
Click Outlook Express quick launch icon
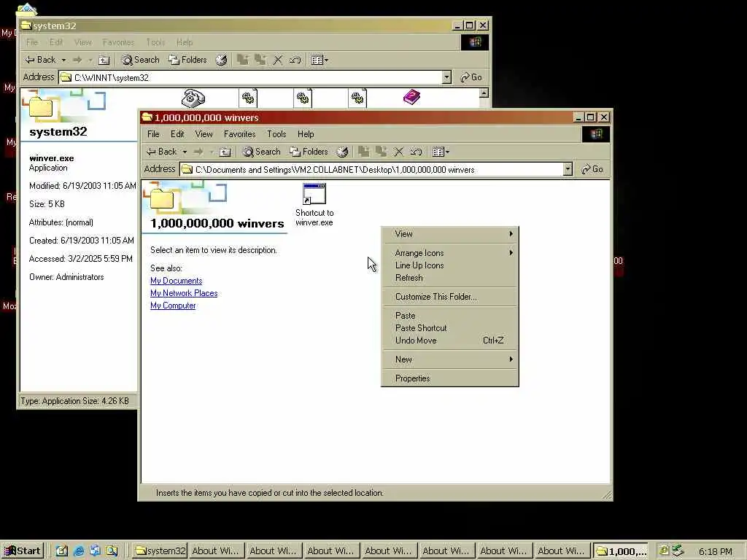[x=95, y=551]
